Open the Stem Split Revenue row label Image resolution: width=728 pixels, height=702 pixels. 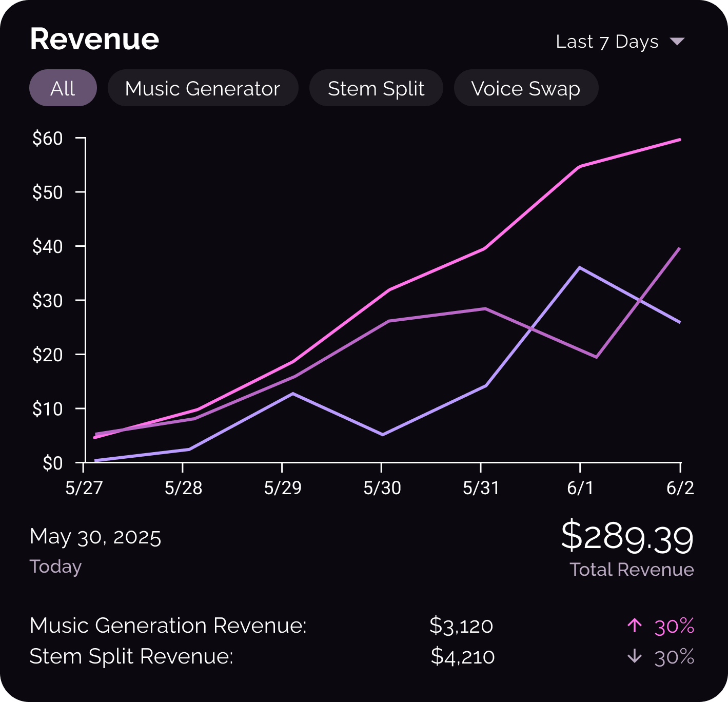[131, 656]
